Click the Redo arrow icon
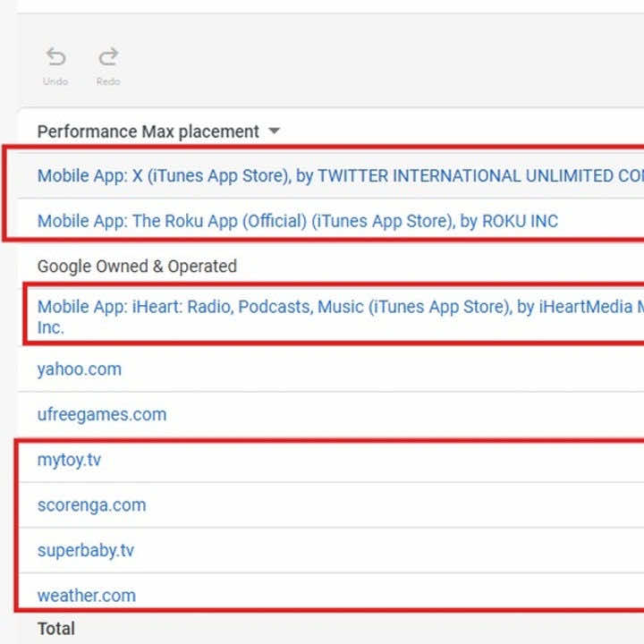This screenshot has width=644, height=644. coord(108,56)
